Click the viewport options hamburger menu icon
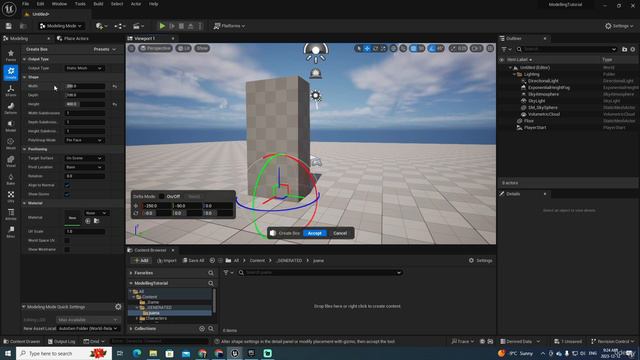Screen dimensions: 640x360 pos(131,48)
